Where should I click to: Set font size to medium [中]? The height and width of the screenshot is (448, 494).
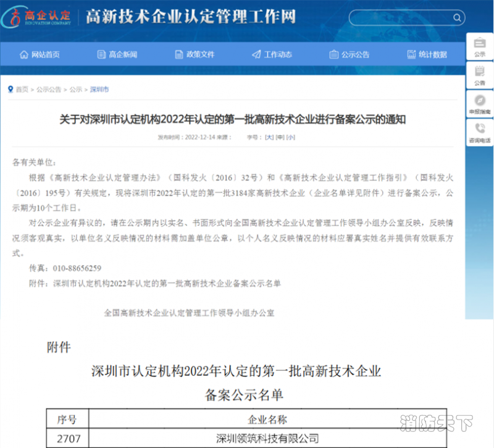(x=280, y=137)
